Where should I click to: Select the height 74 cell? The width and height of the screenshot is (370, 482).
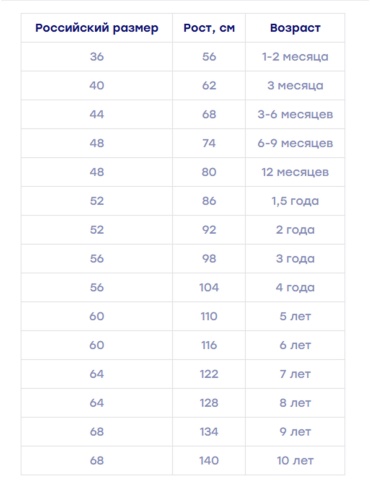click(209, 143)
